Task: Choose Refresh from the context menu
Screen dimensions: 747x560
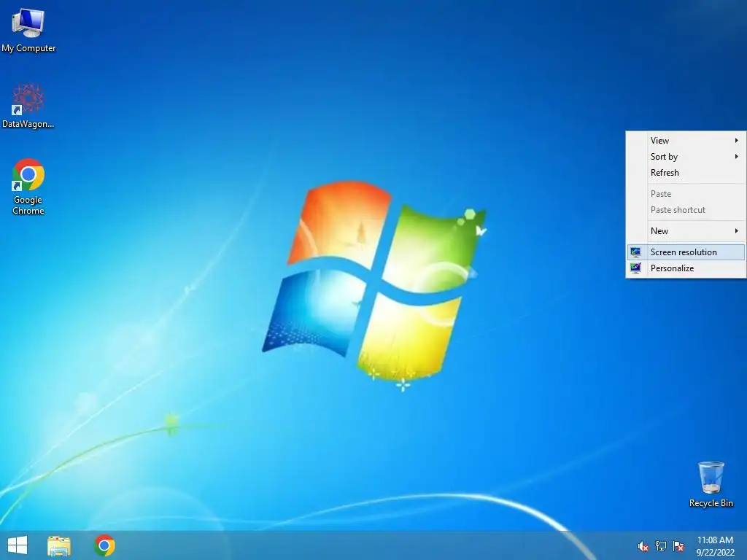Action: tap(686, 173)
